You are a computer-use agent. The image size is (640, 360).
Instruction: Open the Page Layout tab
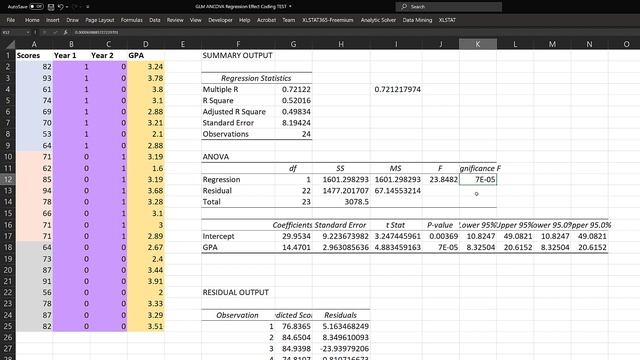100,20
